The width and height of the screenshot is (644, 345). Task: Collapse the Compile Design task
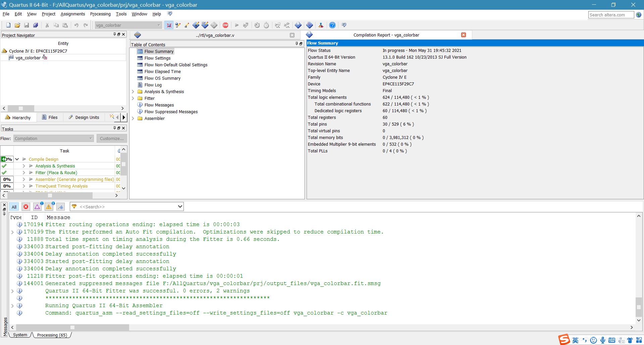[x=17, y=159]
